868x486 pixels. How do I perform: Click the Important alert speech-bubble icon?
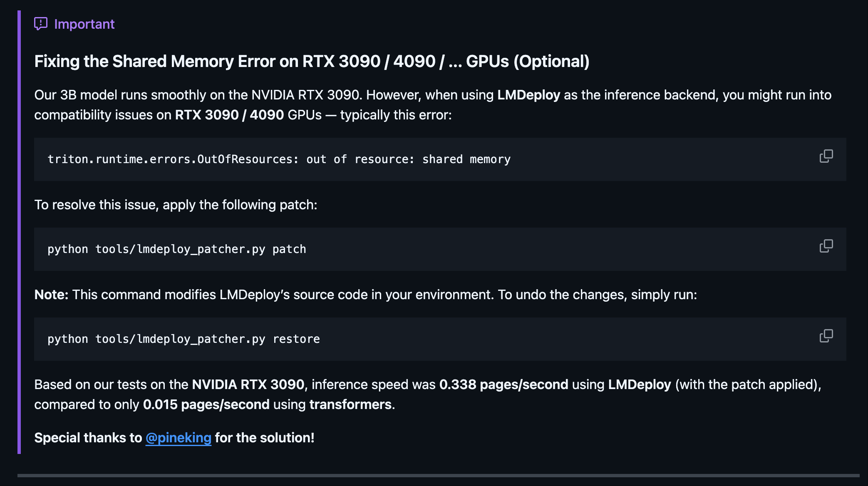(x=41, y=24)
